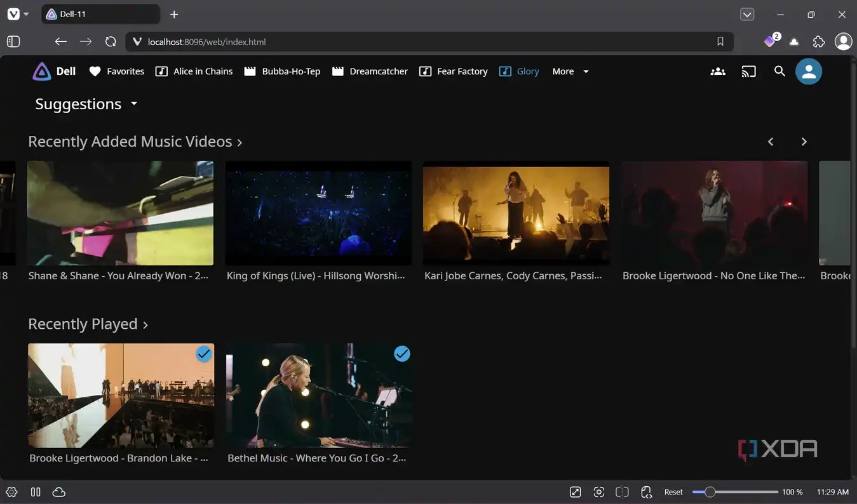Click the title "King of Kings (Live) - Hillsong Worshi..."
Viewport: 857px width, 504px height.
(x=316, y=275)
